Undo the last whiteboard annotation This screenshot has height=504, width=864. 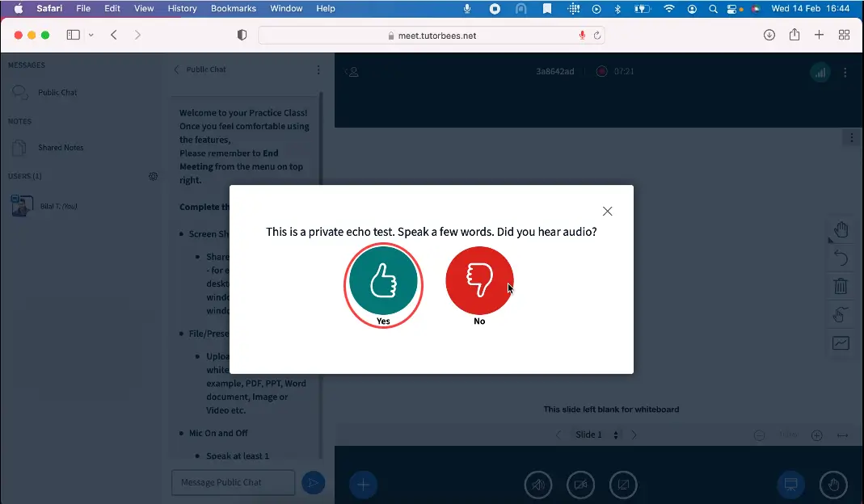841,258
